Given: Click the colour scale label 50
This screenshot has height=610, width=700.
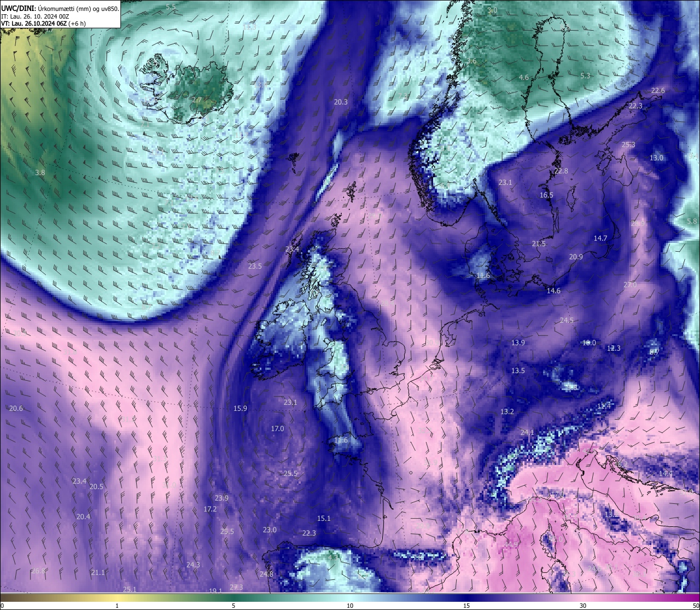Looking at the screenshot, I should 695,606.
